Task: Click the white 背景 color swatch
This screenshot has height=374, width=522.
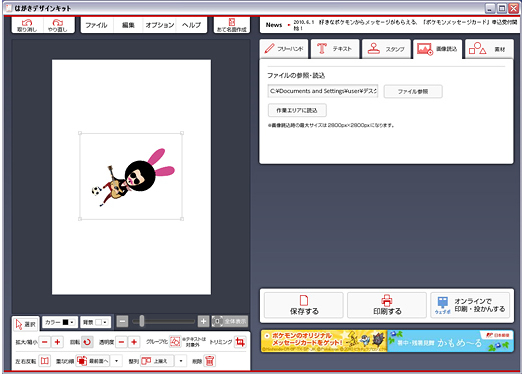Action: (x=98, y=322)
